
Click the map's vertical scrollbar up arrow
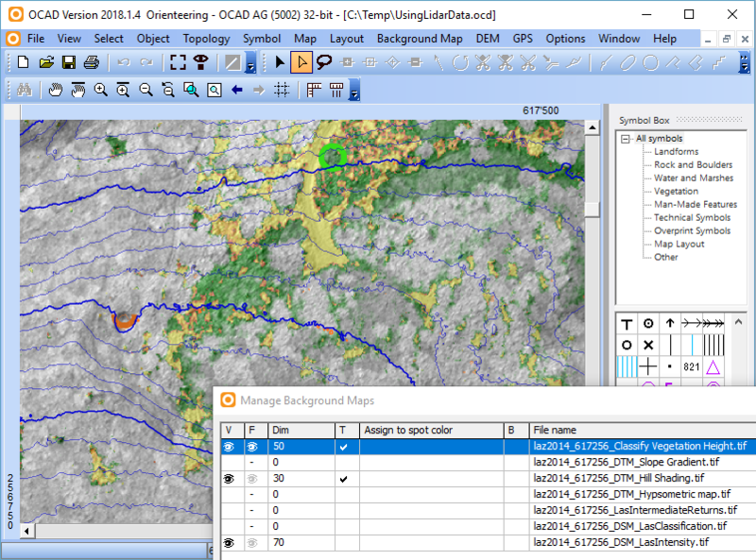tap(593, 127)
